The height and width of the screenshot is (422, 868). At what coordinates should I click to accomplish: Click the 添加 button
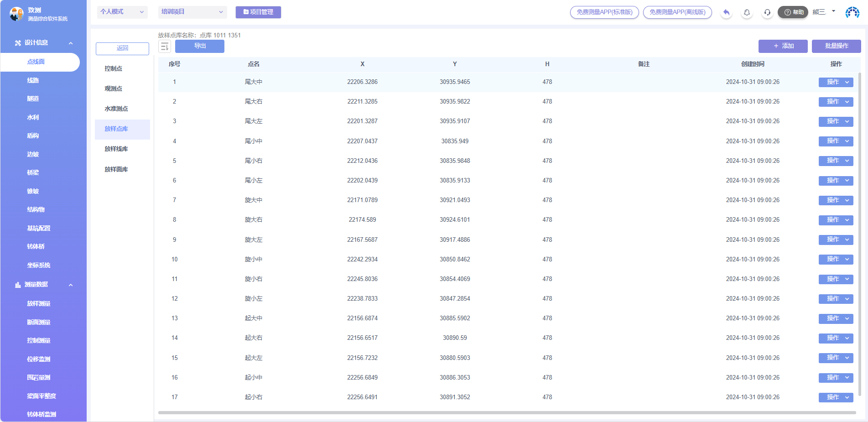[783, 46]
